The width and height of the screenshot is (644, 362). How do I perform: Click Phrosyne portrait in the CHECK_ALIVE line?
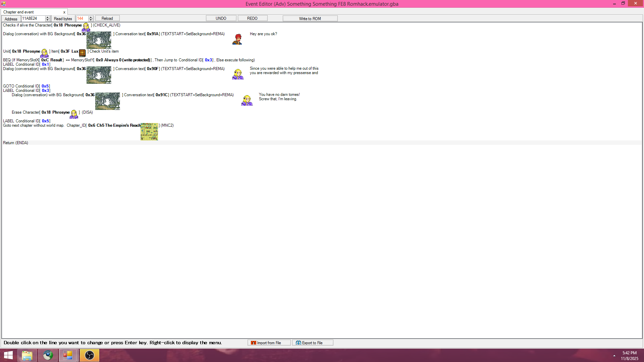86,27
